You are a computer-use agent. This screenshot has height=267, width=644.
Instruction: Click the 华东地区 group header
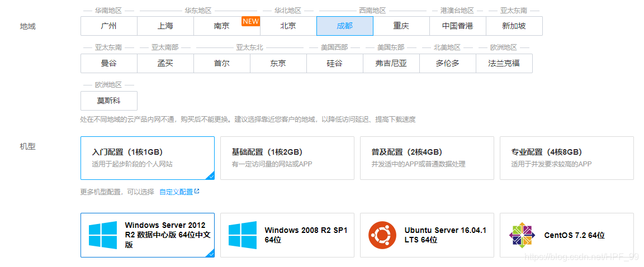(198, 10)
